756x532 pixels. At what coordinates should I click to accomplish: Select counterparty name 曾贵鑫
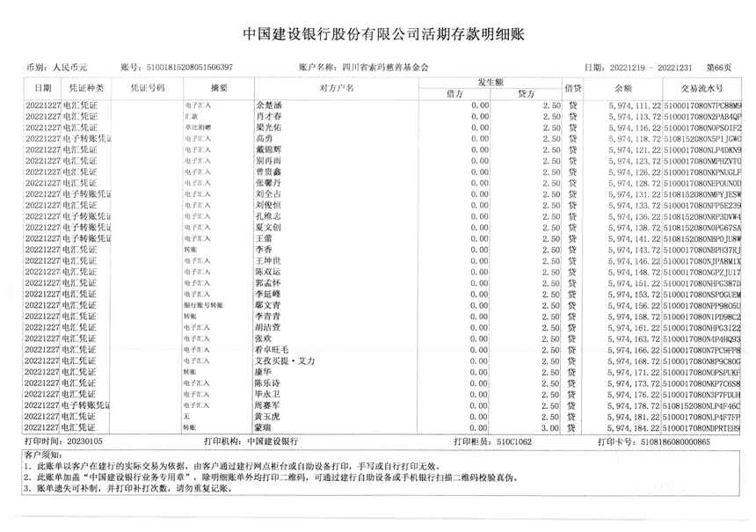(268, 171)
